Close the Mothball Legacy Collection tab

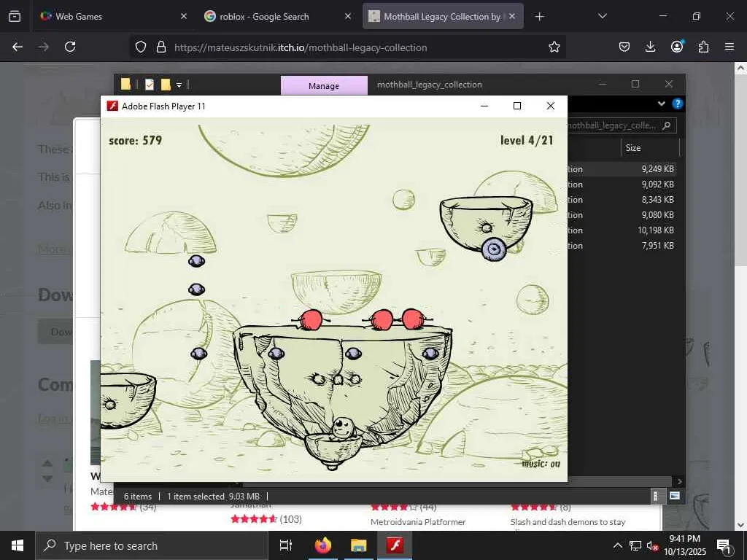click(x=511, y=16)
